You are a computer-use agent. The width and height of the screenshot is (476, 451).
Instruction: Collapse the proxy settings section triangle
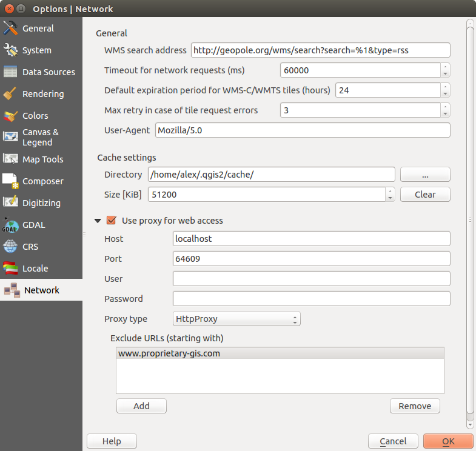(98, 221)
